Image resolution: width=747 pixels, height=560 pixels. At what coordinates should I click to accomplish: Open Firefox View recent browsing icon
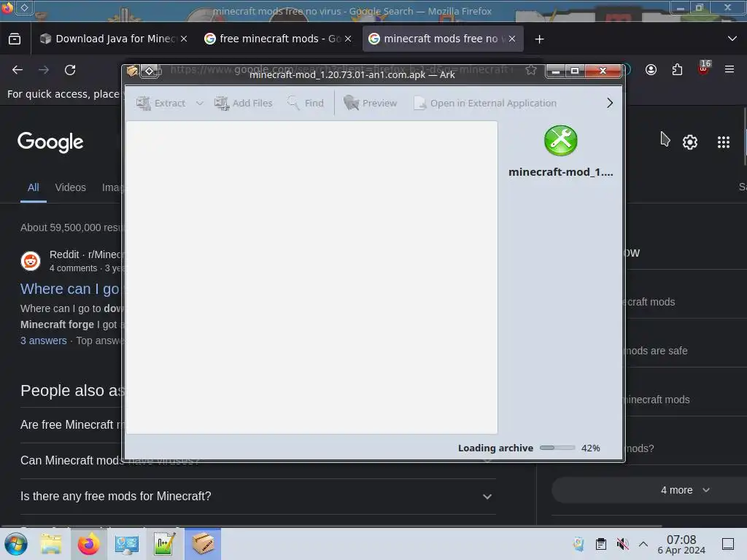(x=15, y=39)
